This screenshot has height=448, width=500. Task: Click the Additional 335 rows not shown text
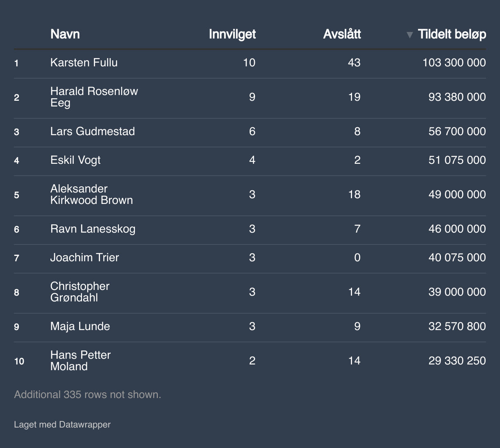(87, 394)
